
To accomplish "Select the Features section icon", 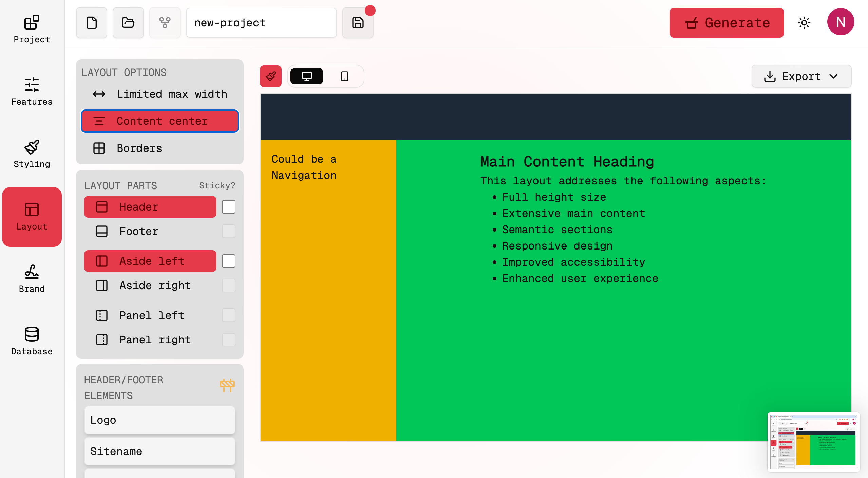I will pos(31,91).
